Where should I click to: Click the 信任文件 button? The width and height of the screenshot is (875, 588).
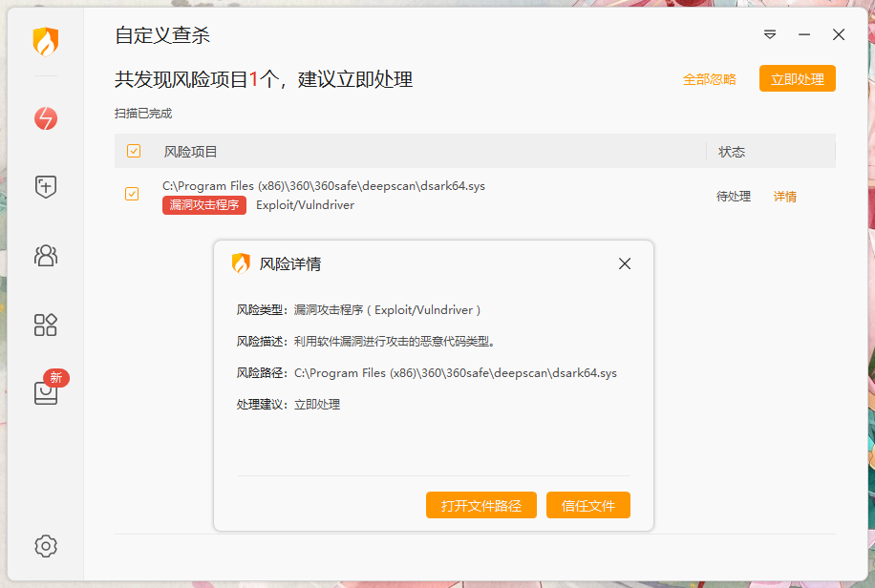(x=588, y=506)
